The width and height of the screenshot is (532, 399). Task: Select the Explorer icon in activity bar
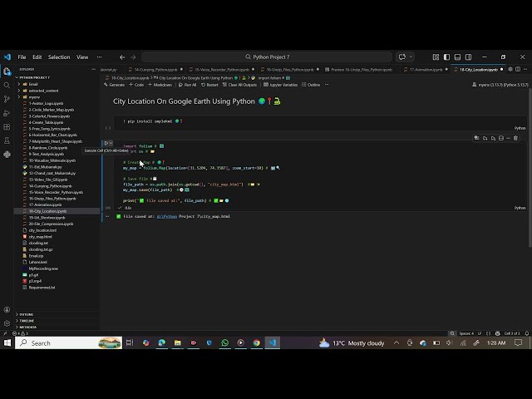pos(7,71)
